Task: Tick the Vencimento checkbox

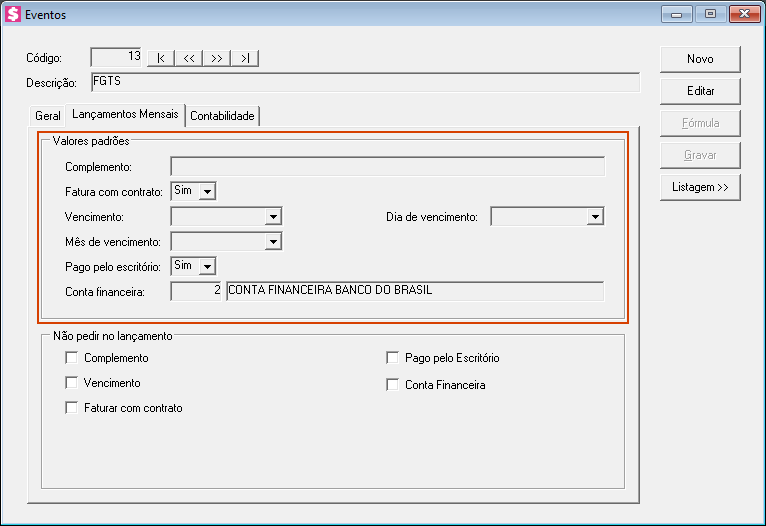Action: (72, 382)
